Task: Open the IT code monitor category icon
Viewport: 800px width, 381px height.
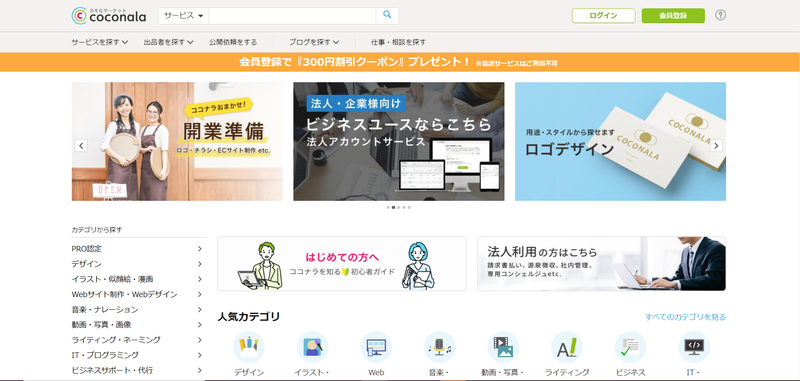Action: (694, 347)
